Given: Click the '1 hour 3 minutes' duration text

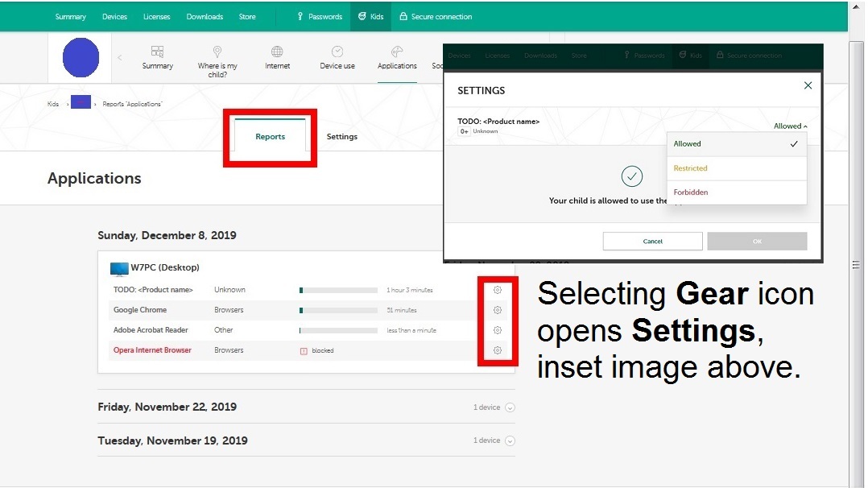Looking at the screenshot, I should (x=410, y=290).
